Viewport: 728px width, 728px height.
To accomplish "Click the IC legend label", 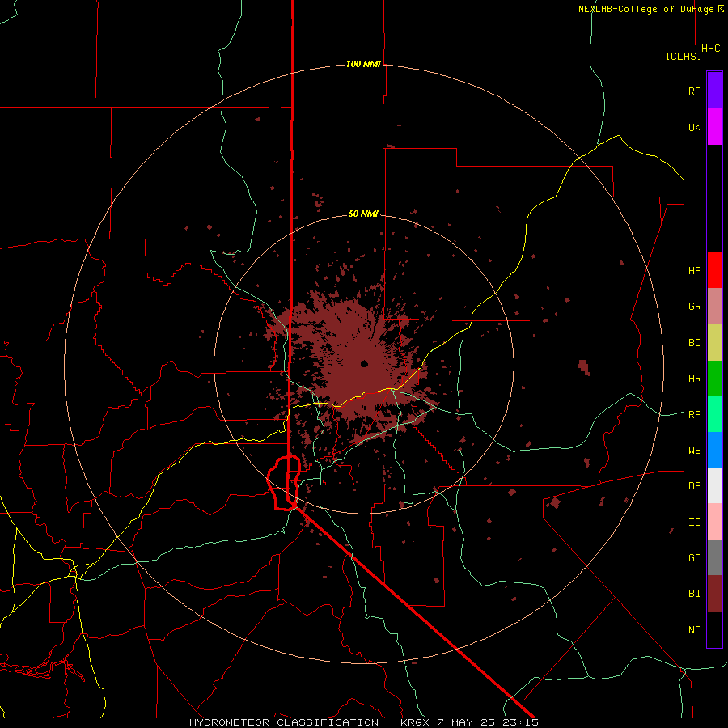I will pos(694,523).
